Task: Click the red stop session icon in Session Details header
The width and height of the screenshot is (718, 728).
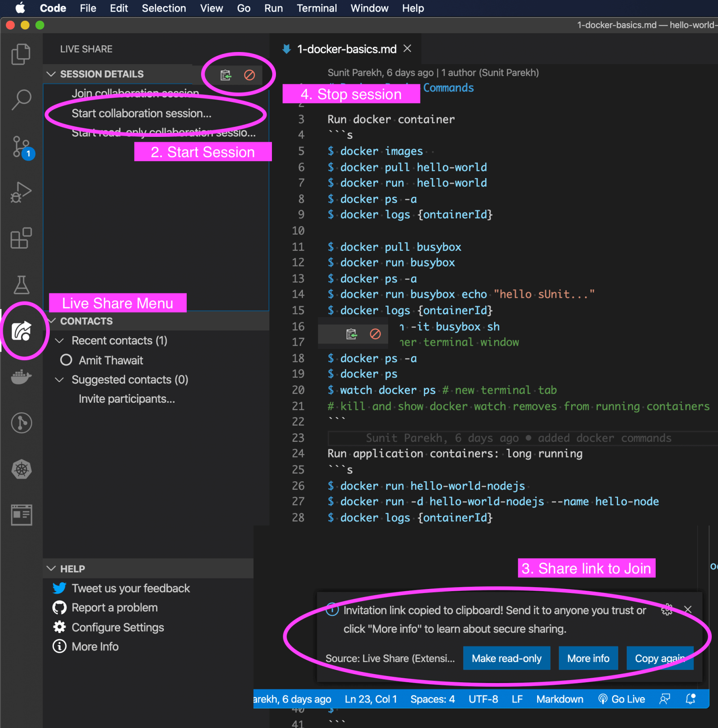Action: (250, 75)
